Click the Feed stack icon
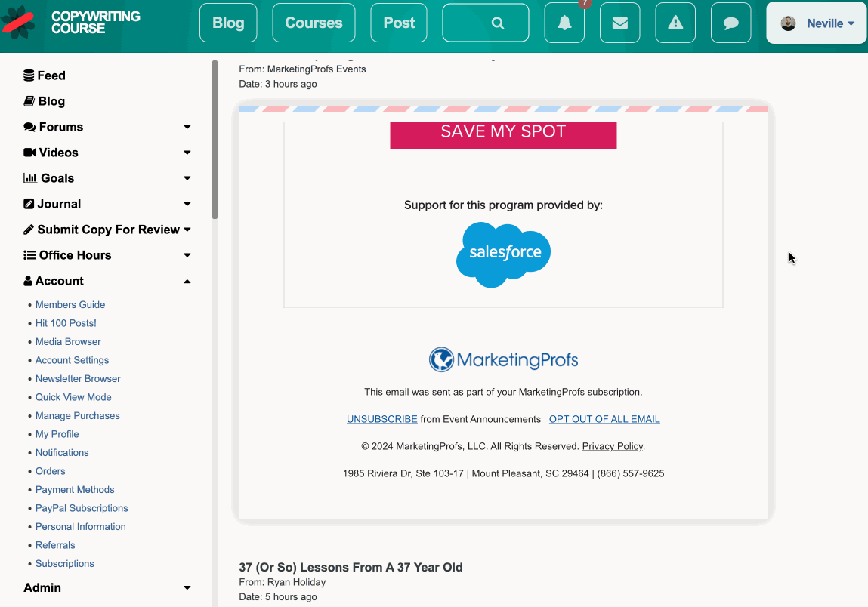Viewport: 868px width, 607px height. click(x=29, y=75)
